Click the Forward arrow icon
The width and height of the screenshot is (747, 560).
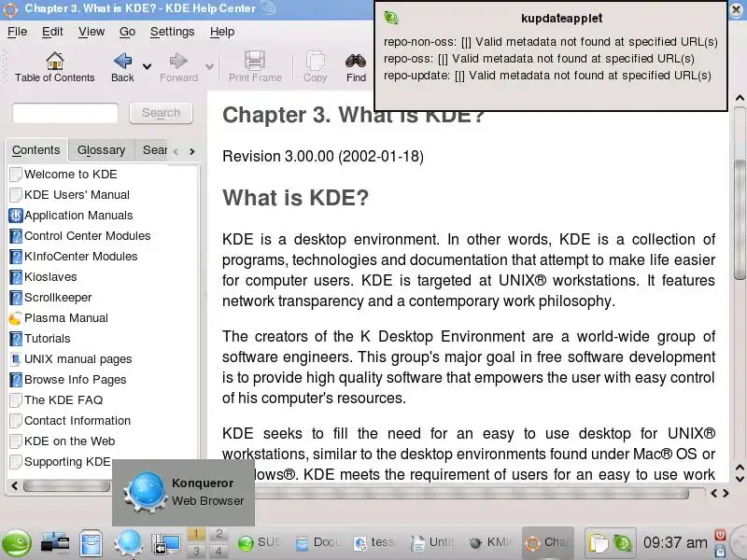pos(178,61)
